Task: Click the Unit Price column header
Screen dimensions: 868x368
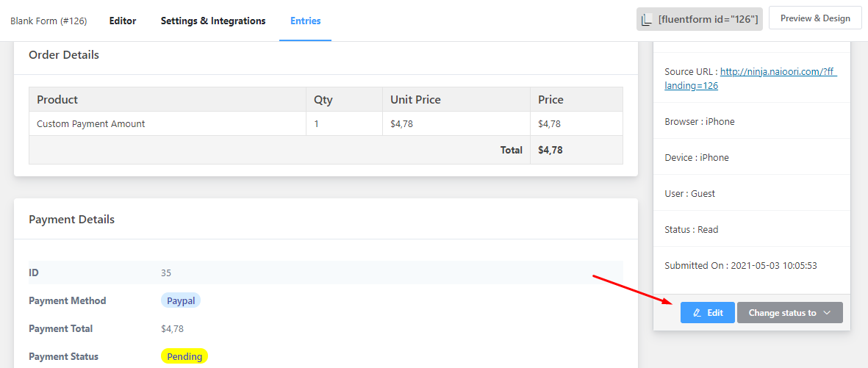Action: coord(416,100)
